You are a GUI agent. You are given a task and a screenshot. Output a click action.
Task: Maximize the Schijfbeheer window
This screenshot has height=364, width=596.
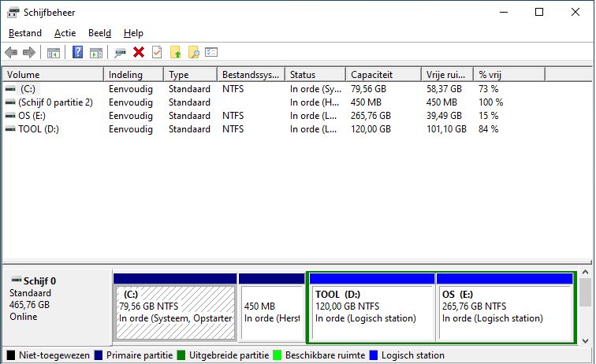[x=539, y=12]
